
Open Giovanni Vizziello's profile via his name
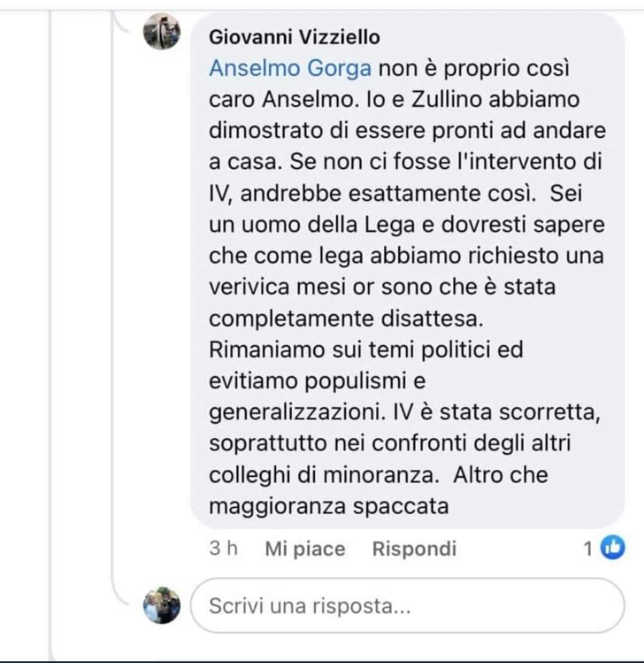(x=295, y=37)
